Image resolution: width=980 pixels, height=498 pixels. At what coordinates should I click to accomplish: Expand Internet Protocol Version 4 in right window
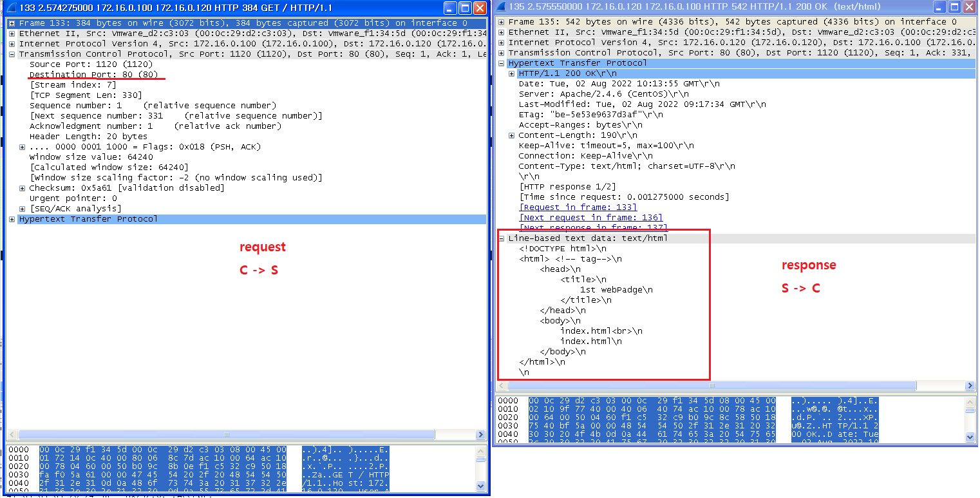point(502,43)
